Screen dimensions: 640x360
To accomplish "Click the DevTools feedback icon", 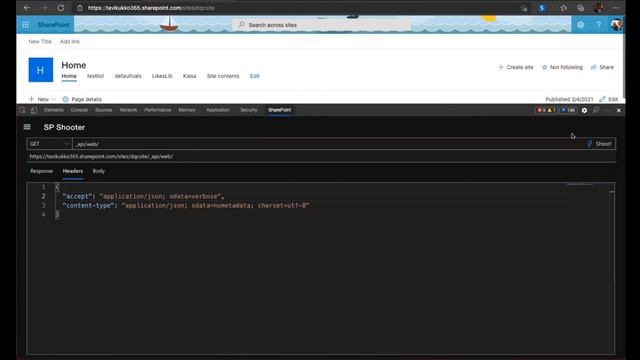I will point(596,110).
